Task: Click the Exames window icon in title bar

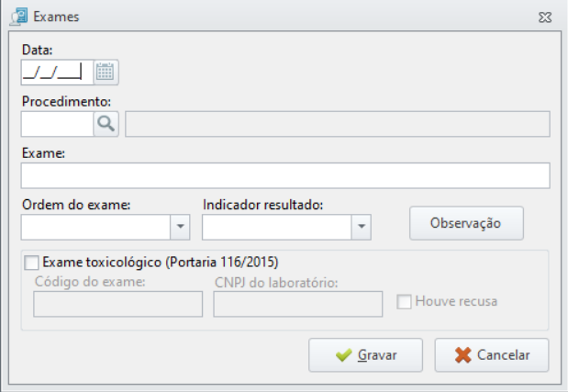Action: pos(19,17)
